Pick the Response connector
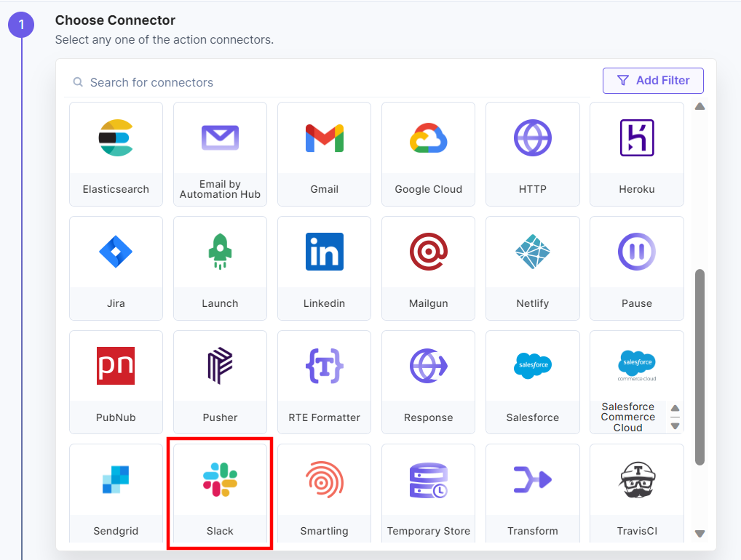741x560 pixels. 428,382
